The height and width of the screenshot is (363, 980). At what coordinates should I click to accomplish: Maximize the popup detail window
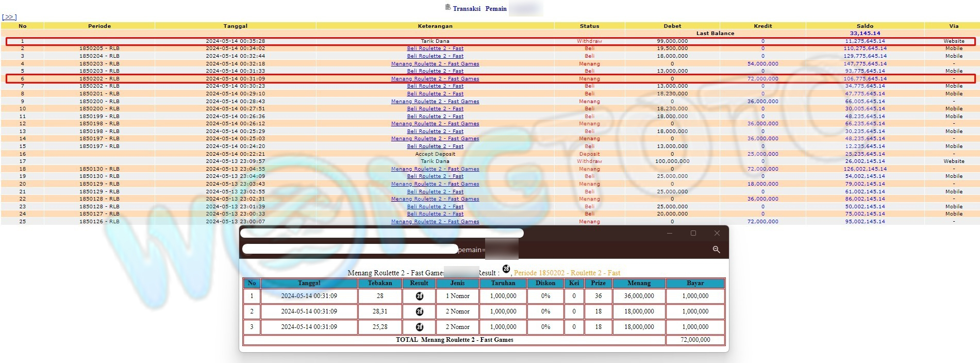[693, 234]
